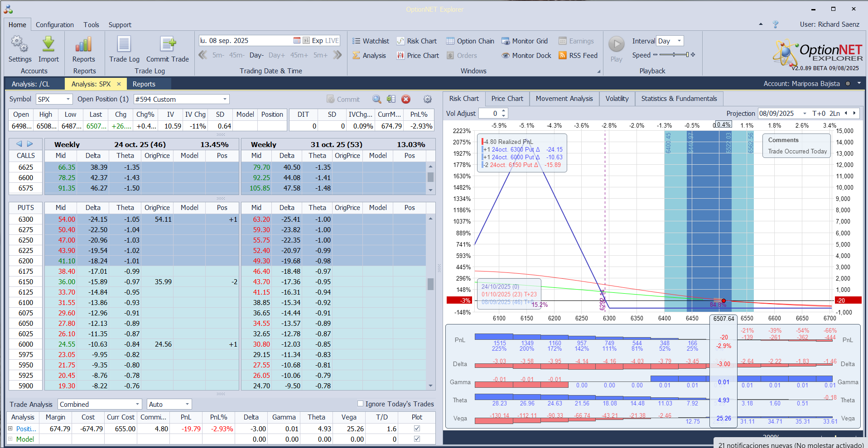Open the Trade Log document icon
The height and width of the screenshot is (448, 868).
tap(124, 44)
